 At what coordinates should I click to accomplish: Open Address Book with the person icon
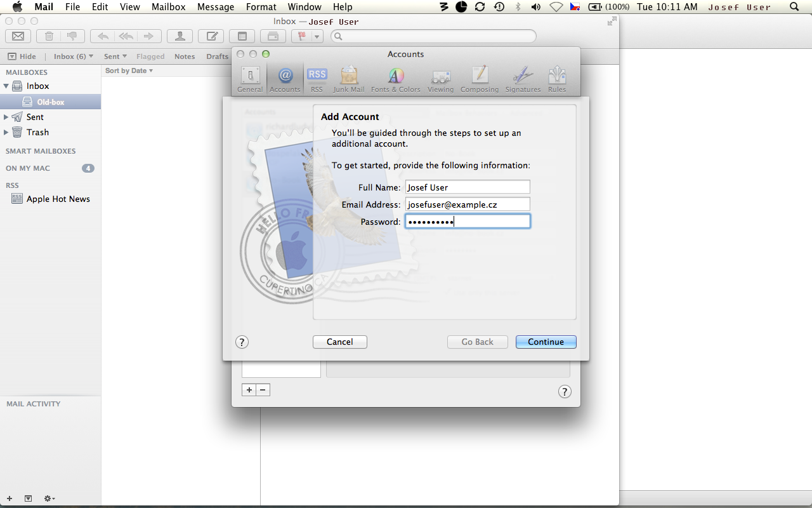point(180,36)
